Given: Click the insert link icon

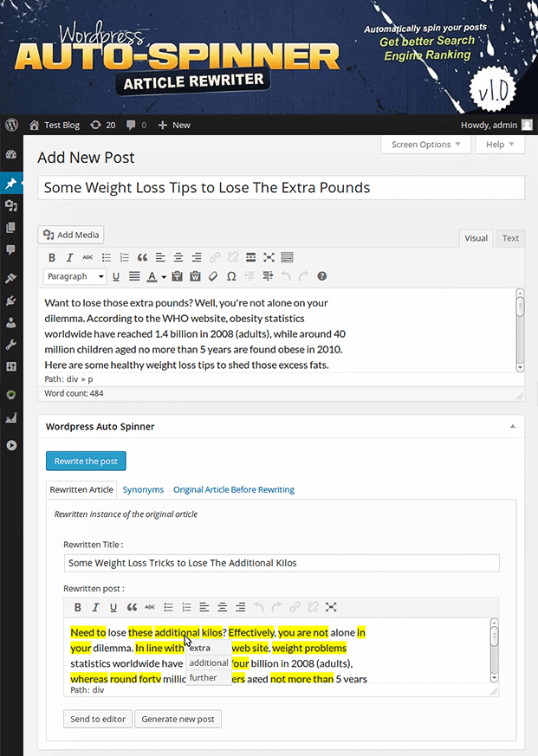Looking at the screenshot, I should pos(213,257).
